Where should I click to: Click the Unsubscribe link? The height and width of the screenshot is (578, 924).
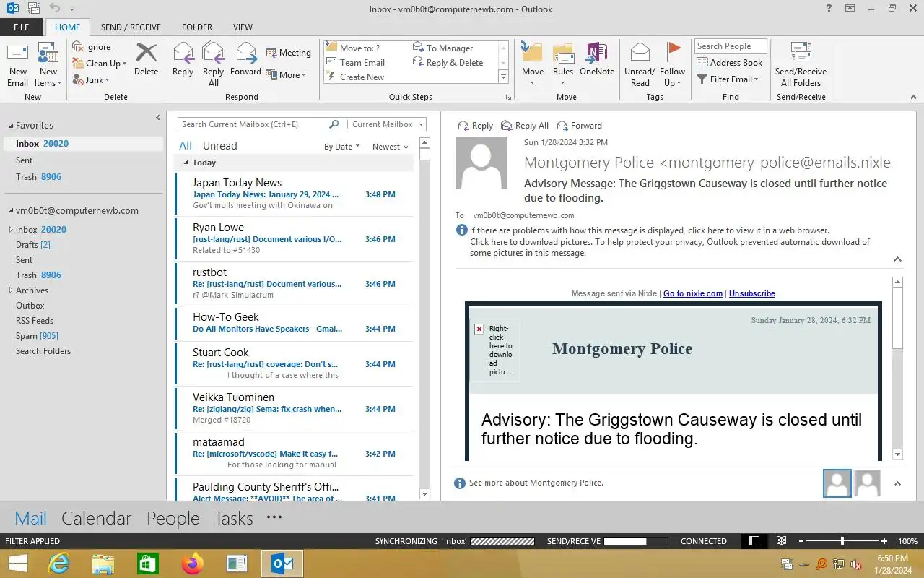[x=752, y=293]
